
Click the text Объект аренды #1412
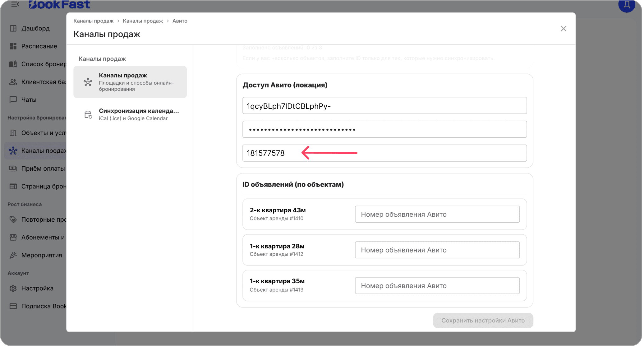point(277,254)
